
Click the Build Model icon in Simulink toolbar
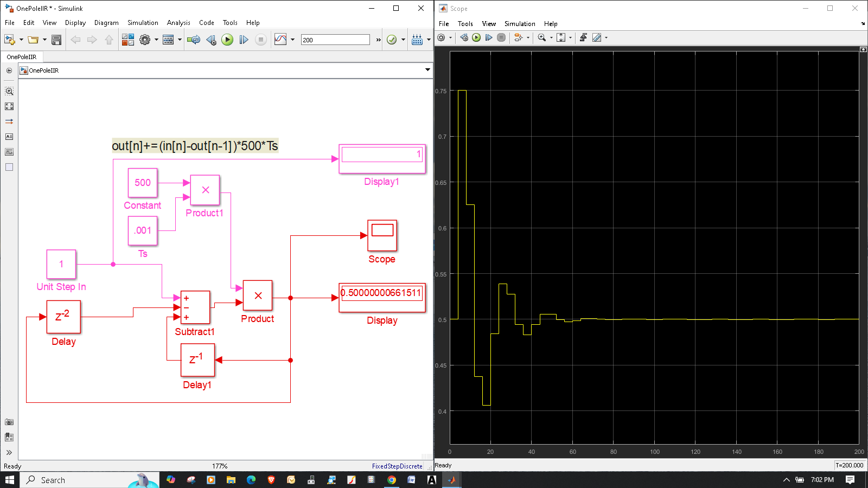(x=417, y=40)
